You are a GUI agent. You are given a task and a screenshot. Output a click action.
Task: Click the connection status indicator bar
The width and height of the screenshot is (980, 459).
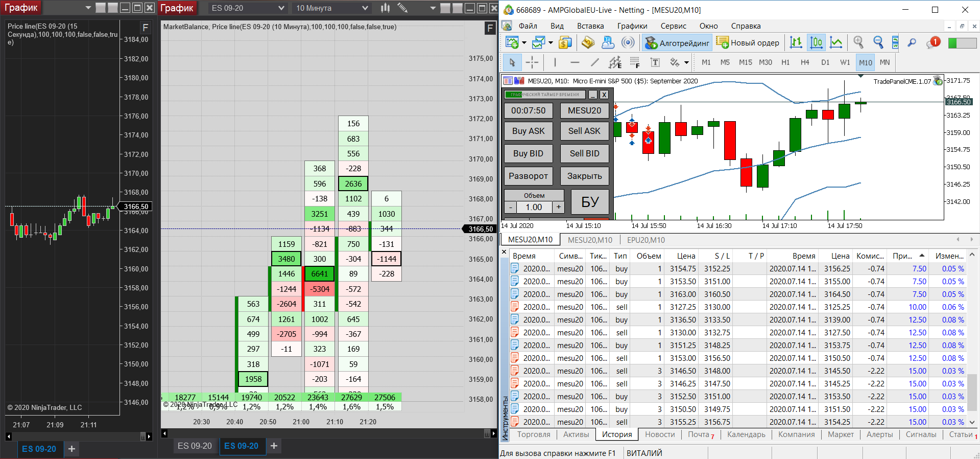click(x=962, y=43)
